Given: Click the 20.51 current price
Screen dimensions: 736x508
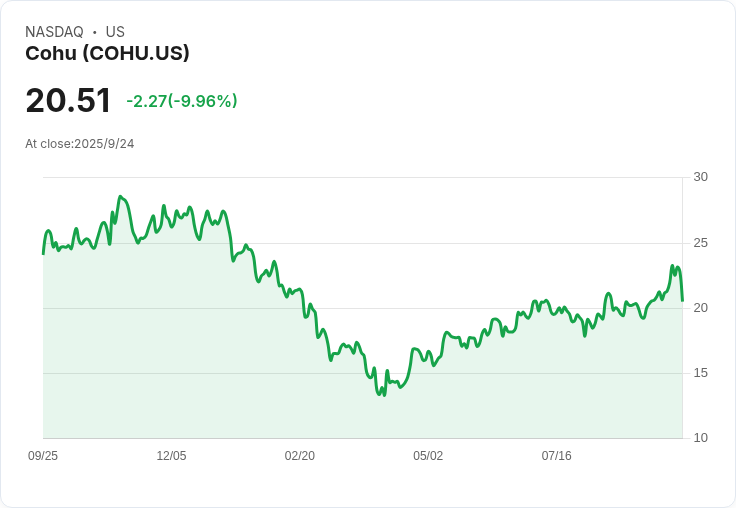Looking at the screenshot, I should coord(68,101).
